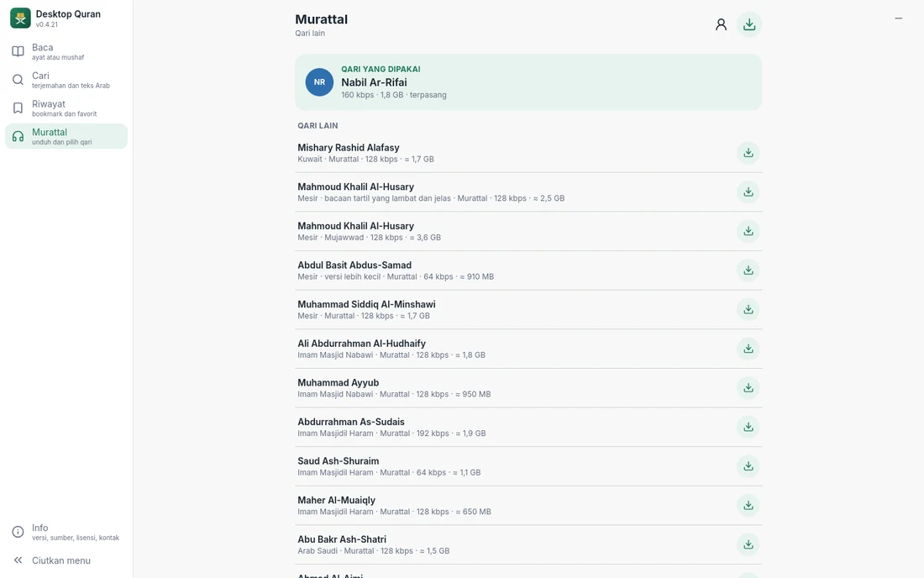924x578 pixels.
Task: Click the Al-Husary Mujawwad 128 kbps details line
Action: click(x=369, y=238)
